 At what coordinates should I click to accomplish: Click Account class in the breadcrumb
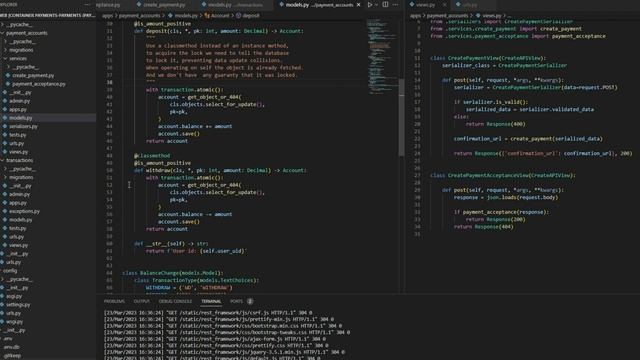point(220,16)
